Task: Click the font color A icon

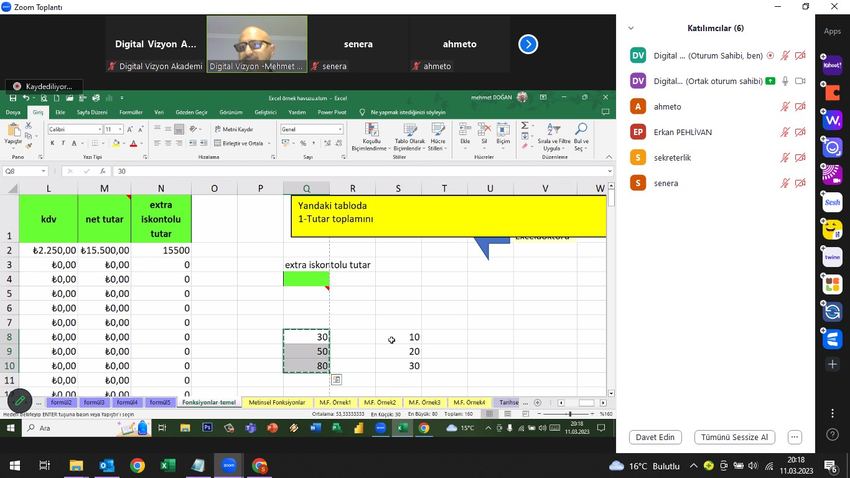Action: (x=133, y=143)
